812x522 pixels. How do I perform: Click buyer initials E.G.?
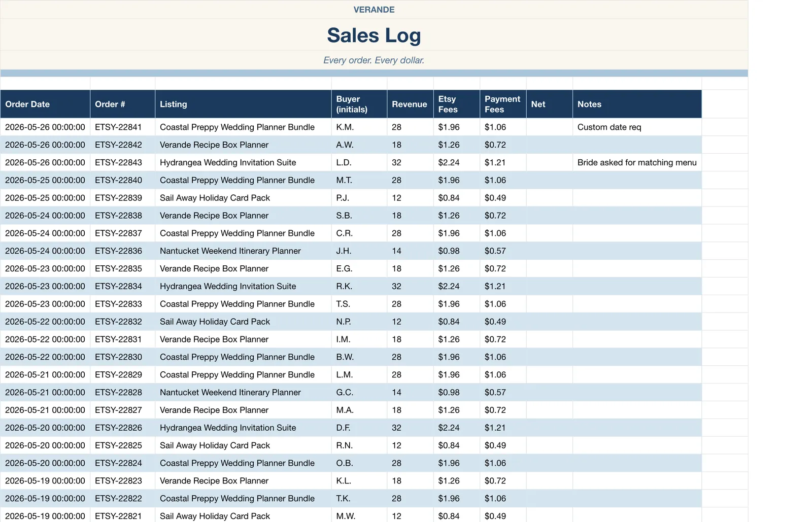(359, 268)
